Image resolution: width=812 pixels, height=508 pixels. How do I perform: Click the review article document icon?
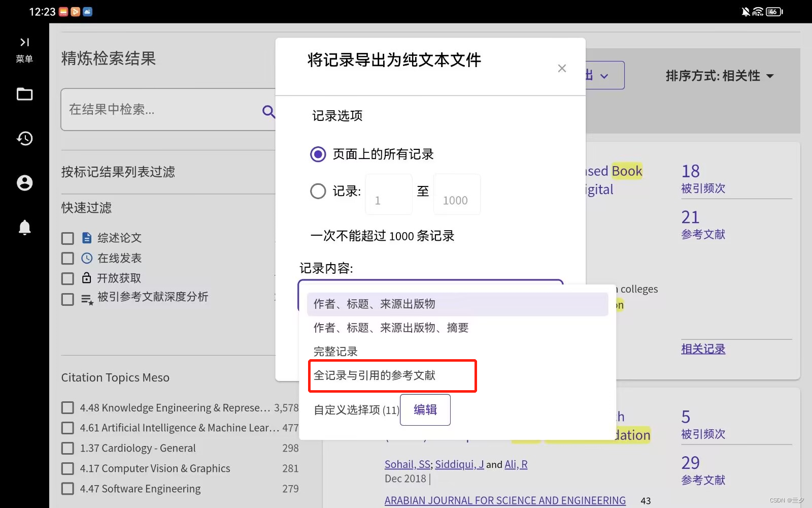coord(87,238)
